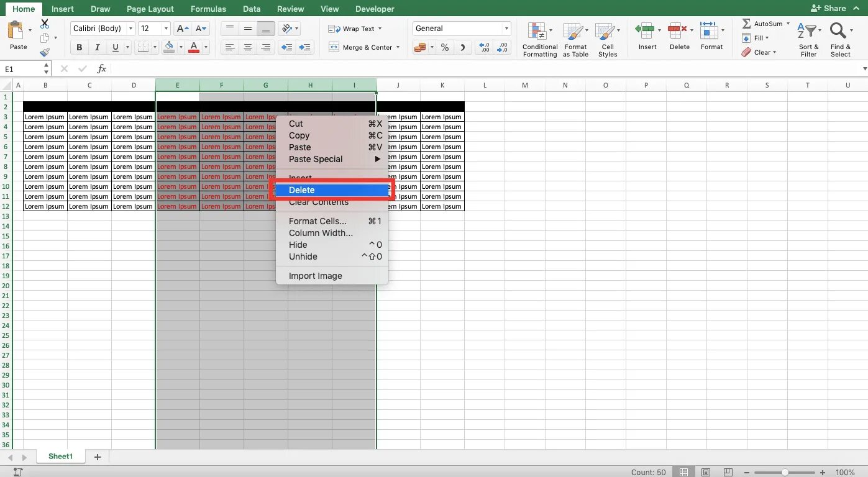
Task: Choose Cut in the context menu
Action: tap(332, 124)
